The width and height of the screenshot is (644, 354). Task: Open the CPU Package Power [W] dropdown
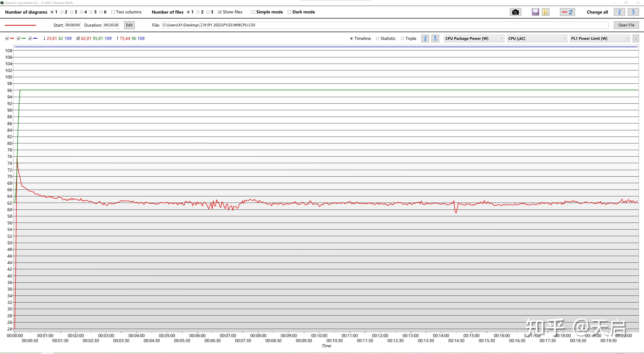(474, 39)
